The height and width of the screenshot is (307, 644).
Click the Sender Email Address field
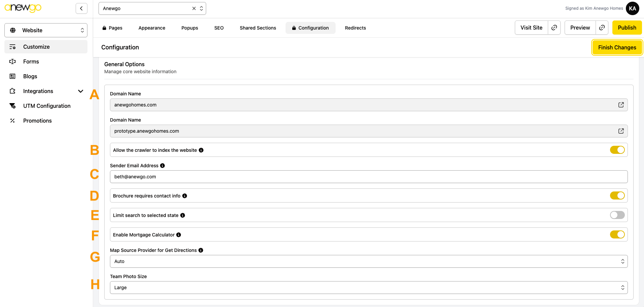click(368, 177)
